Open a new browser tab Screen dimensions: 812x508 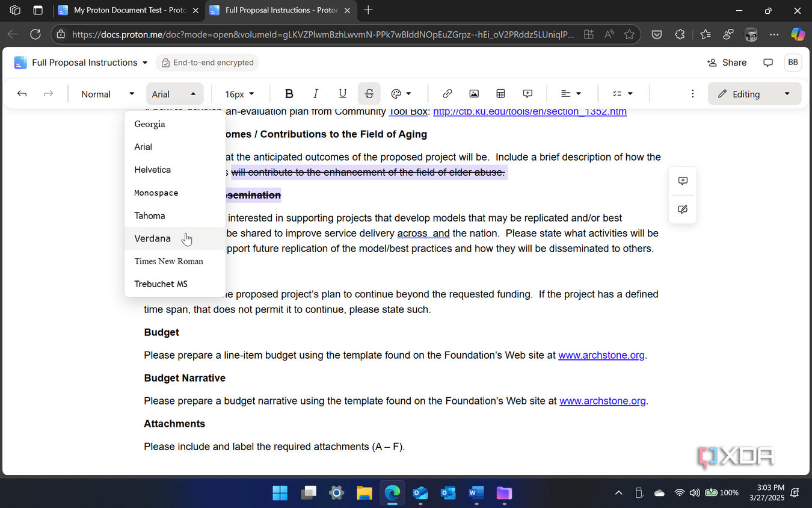tap(368, 10)
